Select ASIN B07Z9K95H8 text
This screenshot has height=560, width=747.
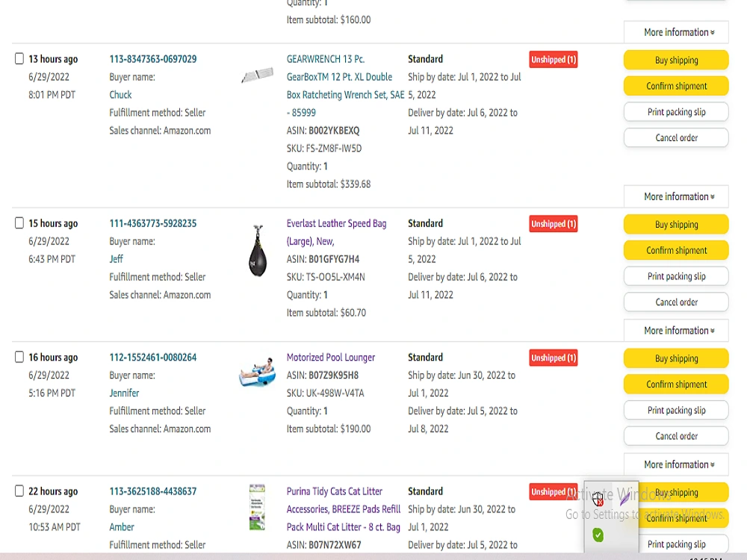coord(333,376)
